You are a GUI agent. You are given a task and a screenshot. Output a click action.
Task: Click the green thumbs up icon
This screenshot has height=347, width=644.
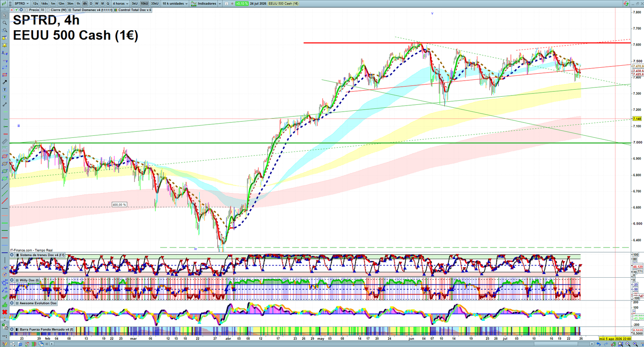click(x=4, y=305)
